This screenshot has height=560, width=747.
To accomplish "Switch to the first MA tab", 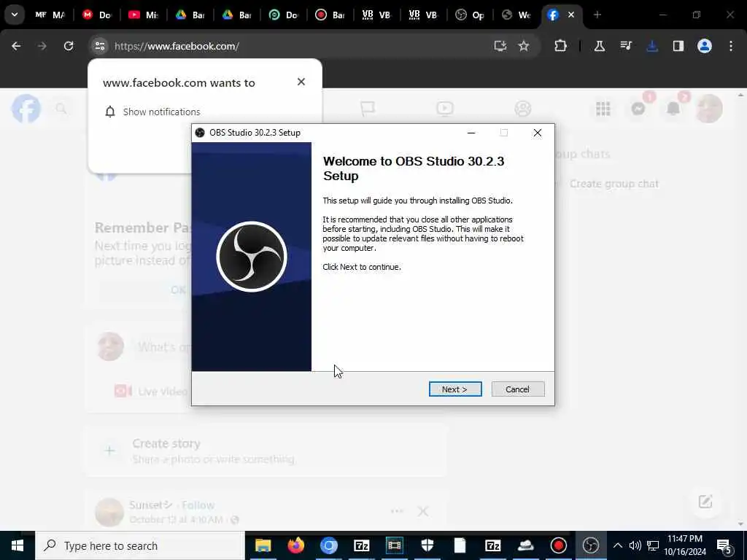I will coord(50,15).
